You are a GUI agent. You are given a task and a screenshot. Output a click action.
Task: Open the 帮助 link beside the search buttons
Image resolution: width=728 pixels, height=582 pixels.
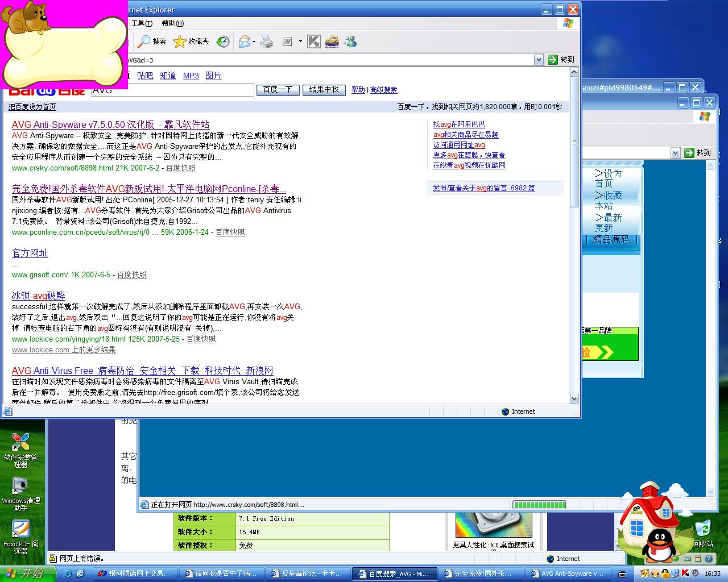358,90
